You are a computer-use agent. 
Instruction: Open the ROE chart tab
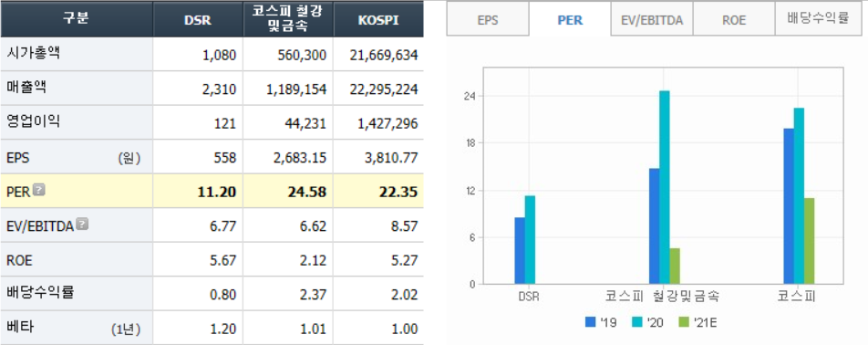pos(734,19)
